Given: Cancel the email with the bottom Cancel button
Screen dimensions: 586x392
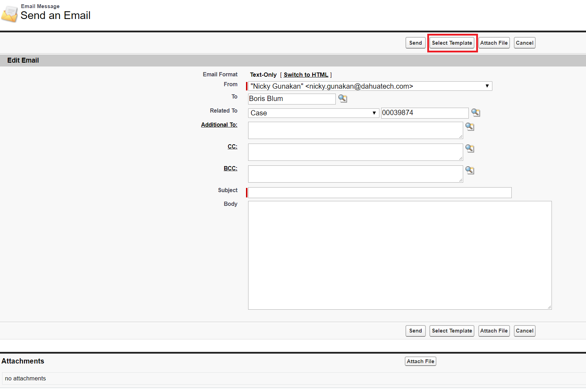Looking at the screenshot, I should point(524,331).
